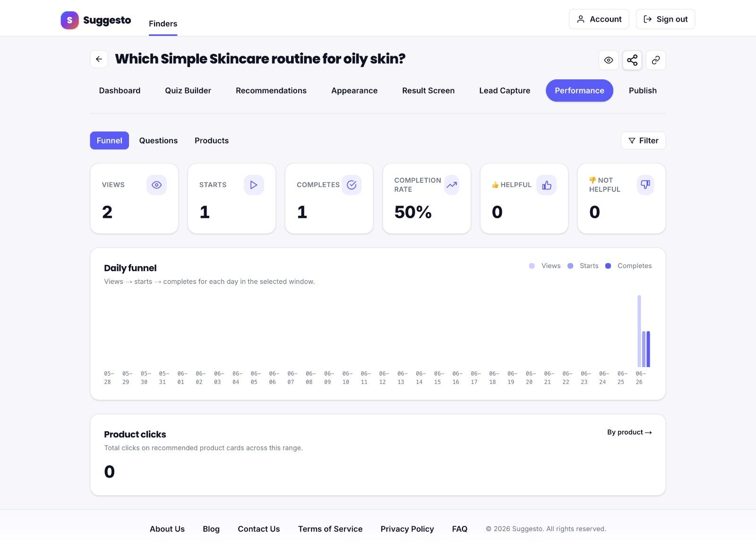Switch to the Products sub-tab
The image size is (756, 548).
tap(212, 140)
